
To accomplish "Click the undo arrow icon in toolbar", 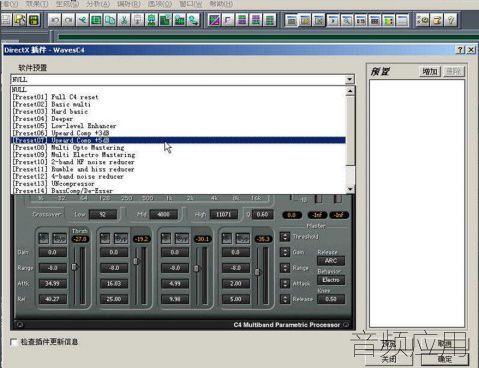I will click(55, 20).
